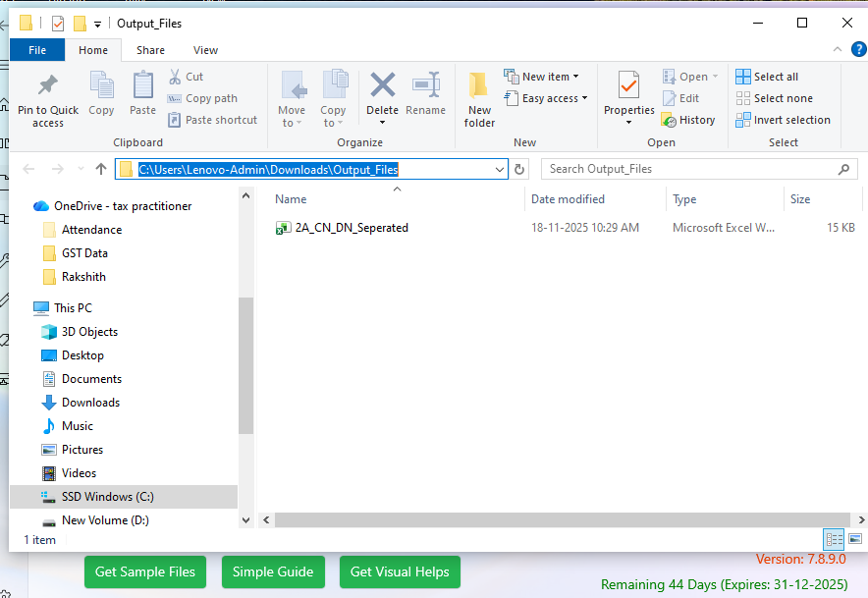
Task: Expand the New item dropdown
Action: click(542, 77)
